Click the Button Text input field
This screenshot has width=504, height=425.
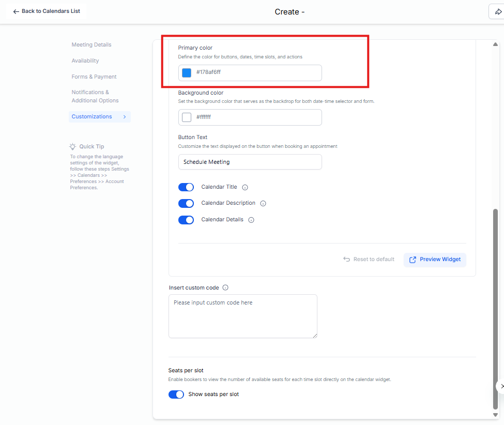(x=250, y=162)
